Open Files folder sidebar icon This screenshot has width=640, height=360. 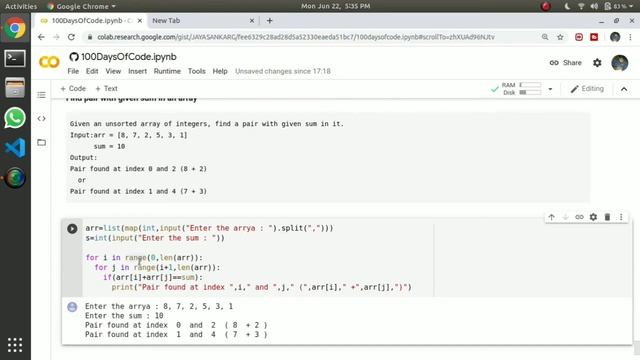click(41, 142)
